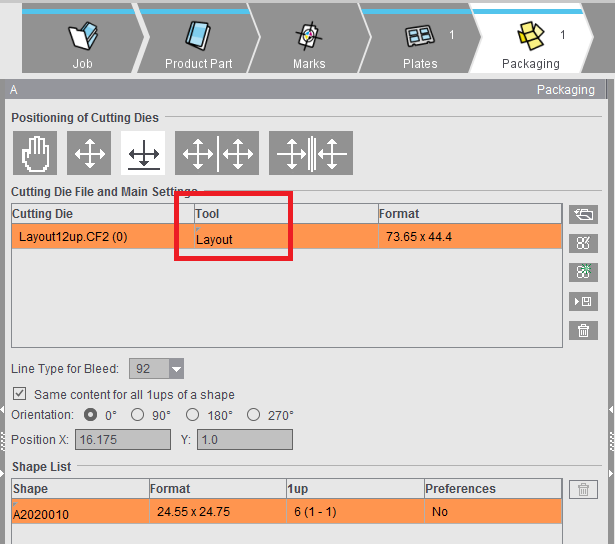Toggle Same content for all 1ups checkbox
Image resolution: width=615 pixels, height=544 pixels.
click(20, 394)
